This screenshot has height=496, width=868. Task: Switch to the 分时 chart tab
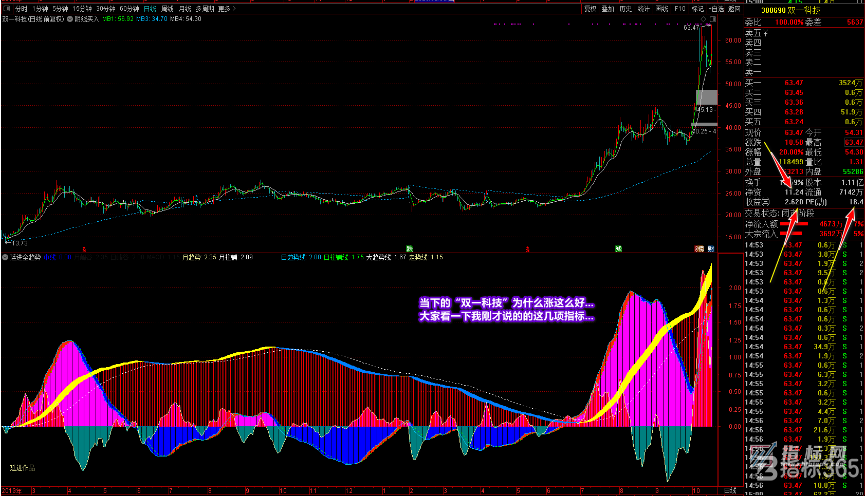[x=20, y=9]
